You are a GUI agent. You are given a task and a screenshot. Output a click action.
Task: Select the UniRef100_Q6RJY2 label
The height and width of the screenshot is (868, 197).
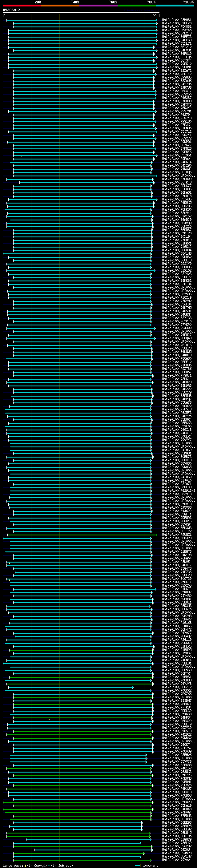(176, 108)
